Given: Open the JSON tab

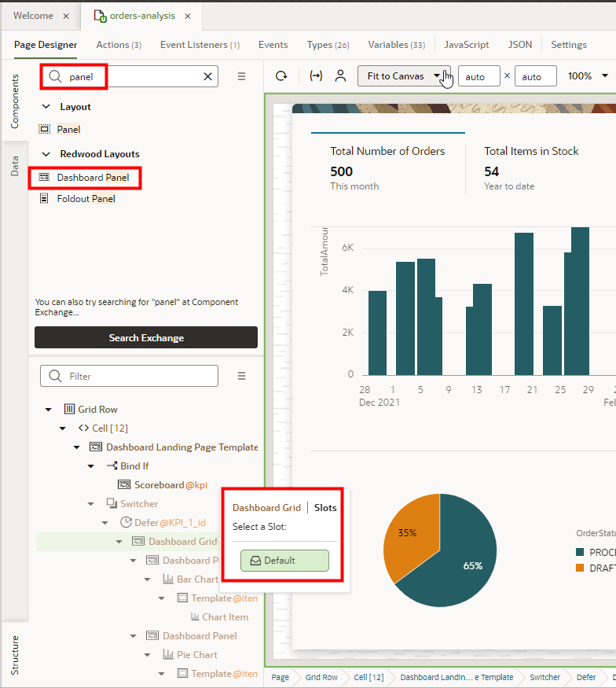Looking at the screenshot, I should [x=520, y=45].
